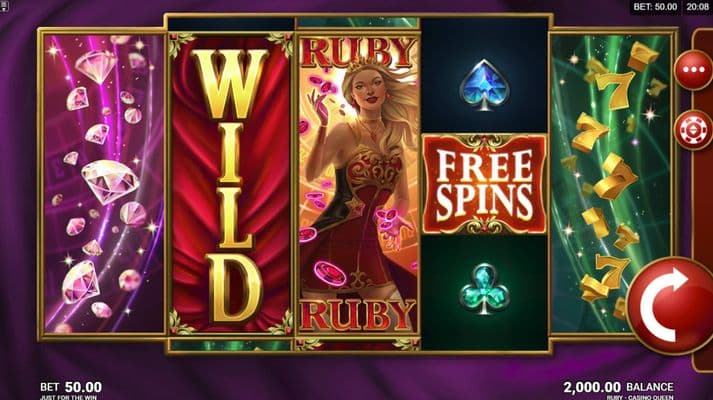Open the three-dots menu button
713x400 pixels.
point(693,70)
